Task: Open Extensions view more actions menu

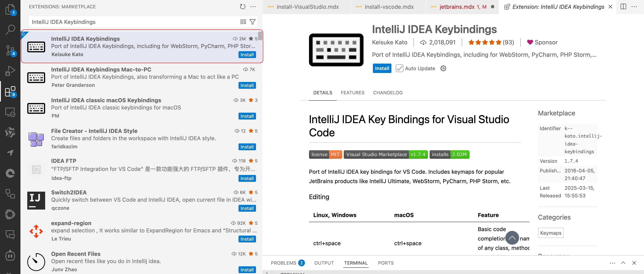Action: click(253, 7)
